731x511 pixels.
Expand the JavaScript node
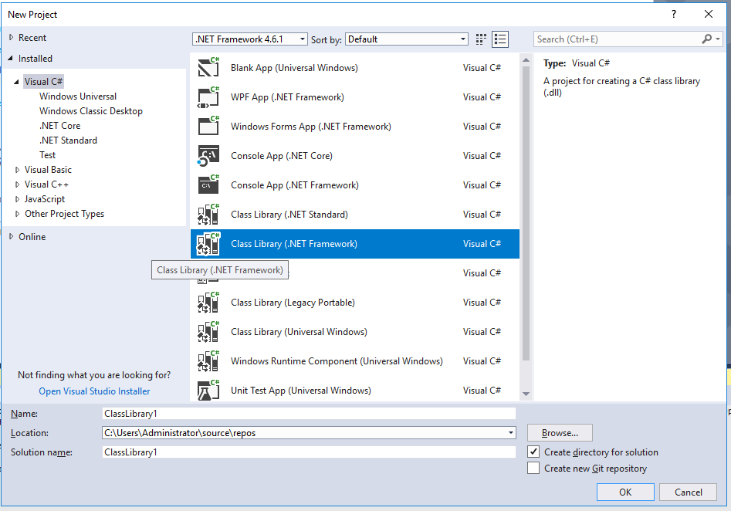pos(17,199)
